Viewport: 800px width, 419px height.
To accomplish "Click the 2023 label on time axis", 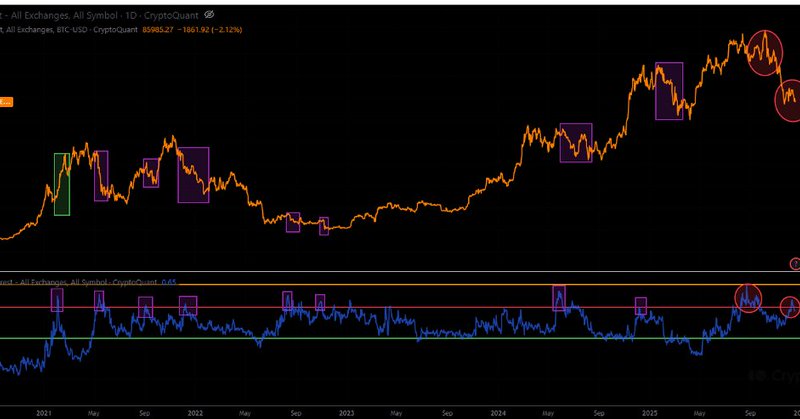I will click(346, 413).
